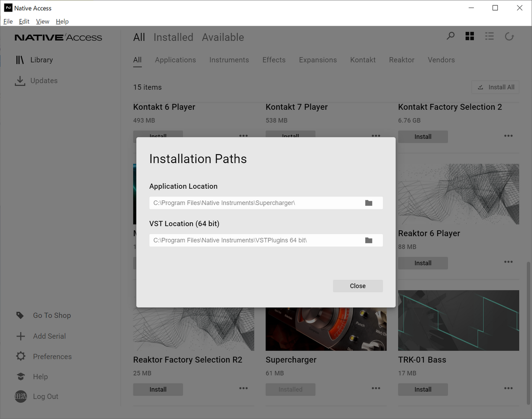Browse folder for Application Location

pyautogui.click(x=368, y=203)
